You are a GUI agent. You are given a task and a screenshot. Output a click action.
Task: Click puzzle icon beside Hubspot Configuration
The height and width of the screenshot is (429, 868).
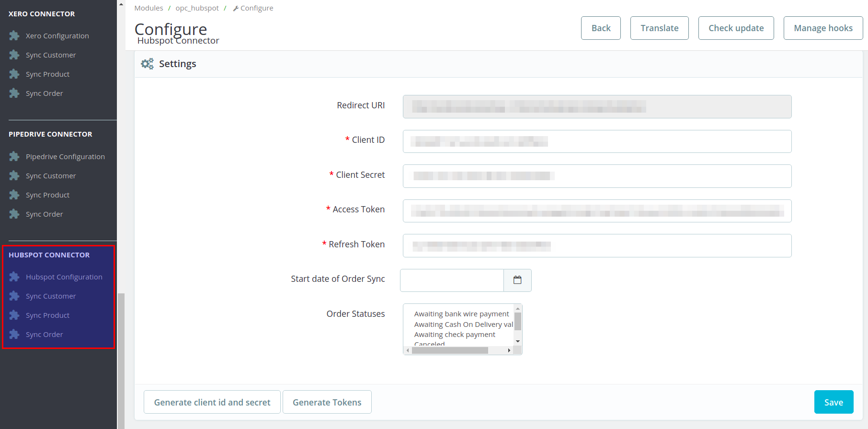point(14,277)
